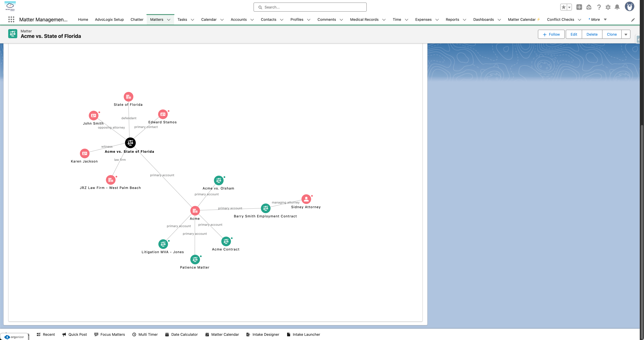Select the Sidney Attorney person node
Image resolution: width=644 pixels, height=340 pixels.
[x=306, y=199]
